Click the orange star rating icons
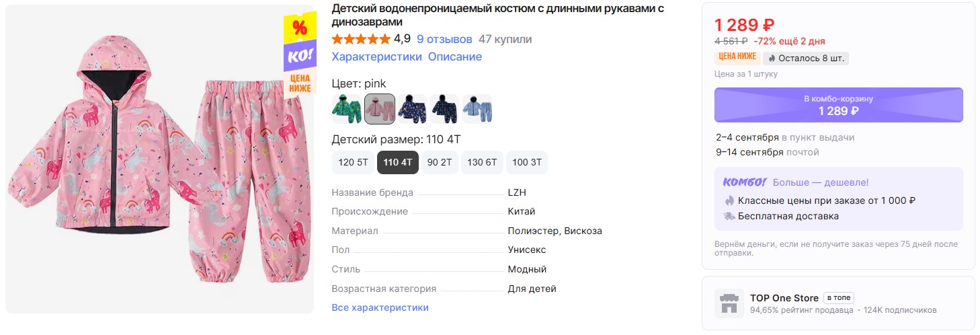The width and height of the screenshot is (980, 335). (361, 39)
